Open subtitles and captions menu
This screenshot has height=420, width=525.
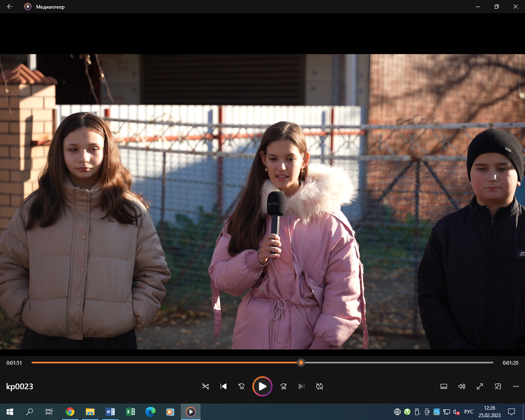tap(444, 386)
